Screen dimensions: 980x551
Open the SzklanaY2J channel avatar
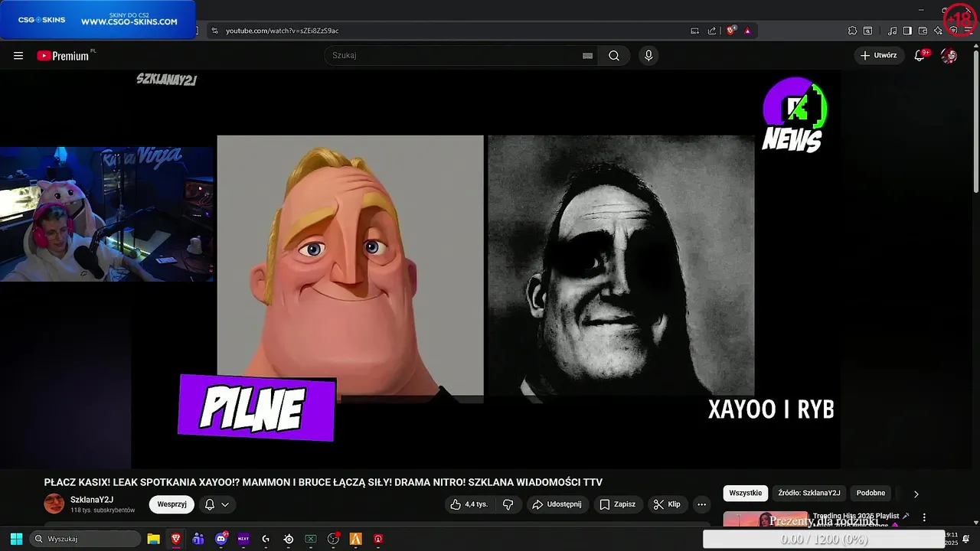click(54, 504)
